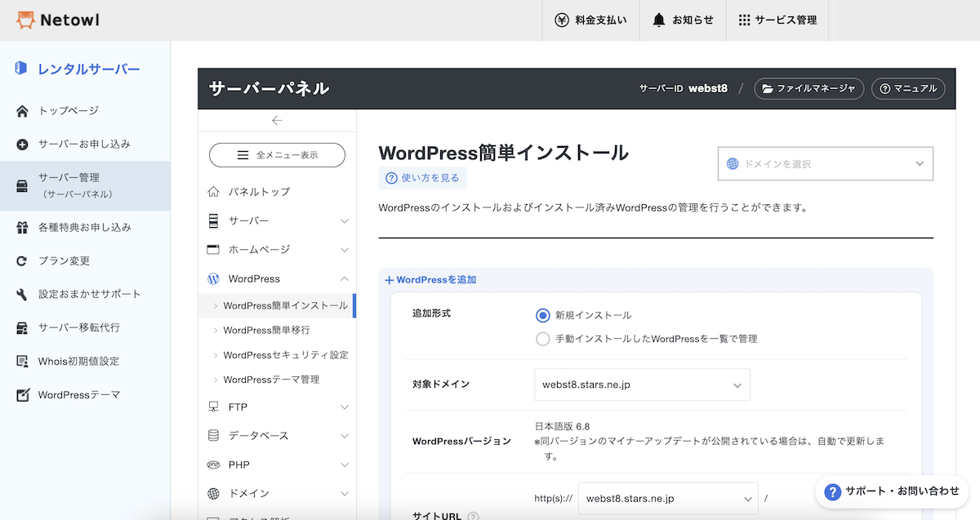Image resolution: width=980 pixels, height=520 pixels.
Task: Click WordPressを追加 link
Action: pos(430,280)
